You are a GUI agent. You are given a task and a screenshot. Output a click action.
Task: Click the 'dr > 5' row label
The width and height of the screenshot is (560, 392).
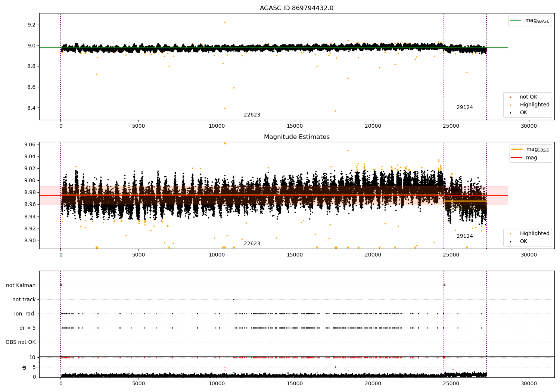click(28, 328)
